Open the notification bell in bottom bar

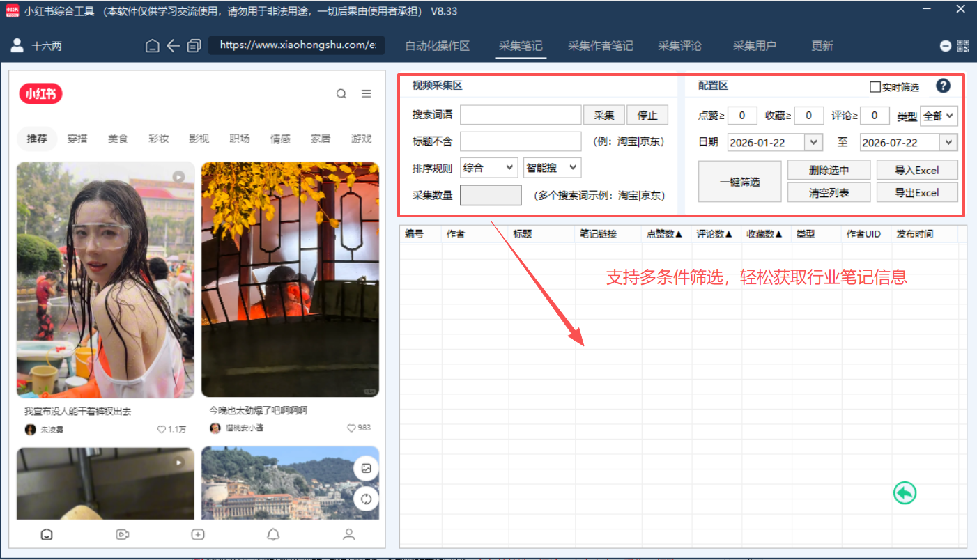point(274,534)
